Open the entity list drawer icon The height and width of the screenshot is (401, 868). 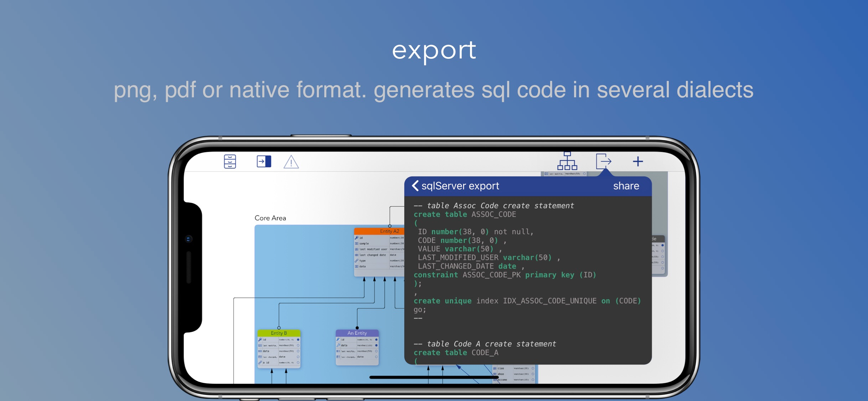[230, 161]
